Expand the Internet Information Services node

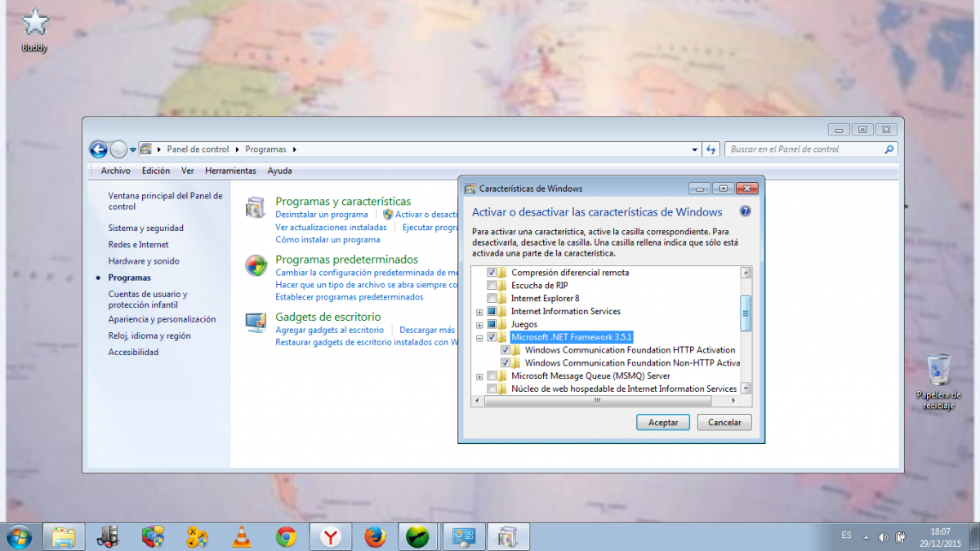(479, 312)
